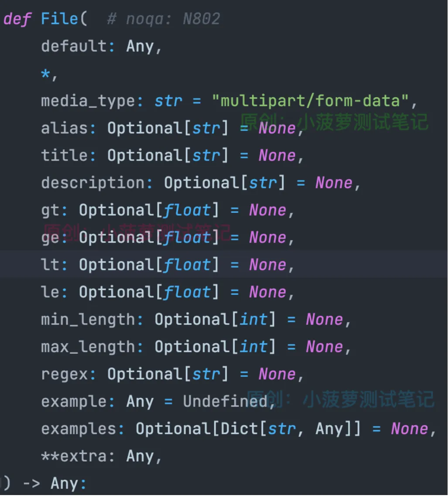Click the Any return type annotation

point(65,484)
